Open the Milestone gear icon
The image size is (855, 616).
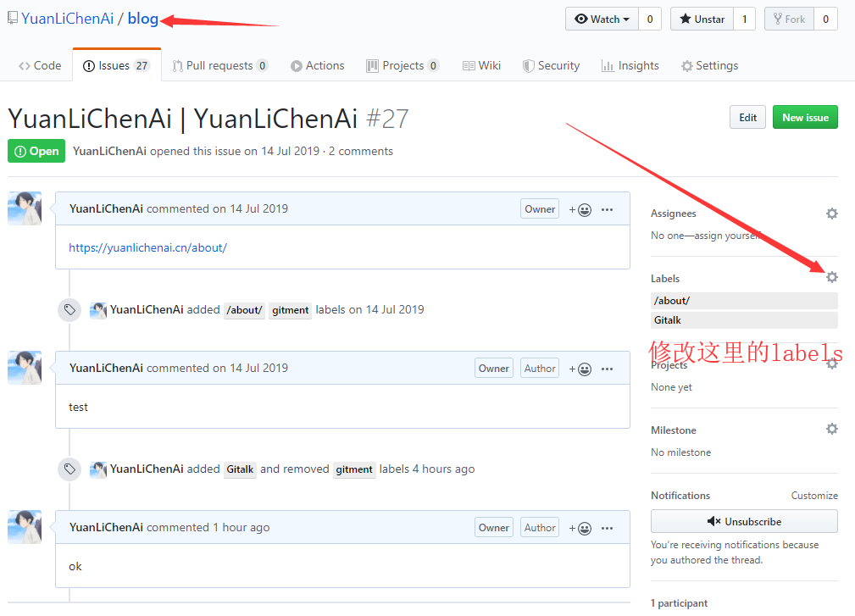[831, 430]
